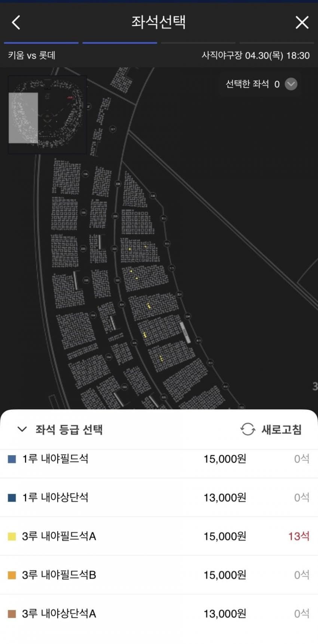This screenshot has width=318, height=644.
Task: Click the refresh circular arrows icon
Action: [x=248, y=429]
